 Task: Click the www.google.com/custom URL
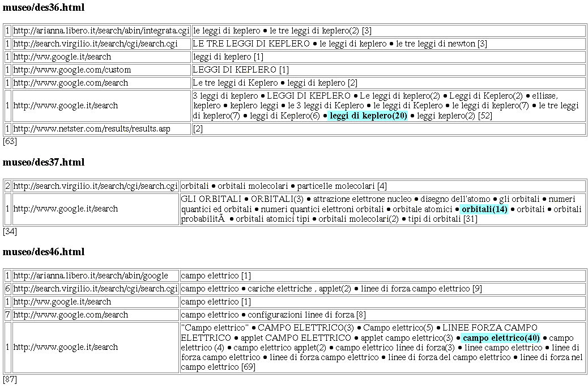[72, 70]
